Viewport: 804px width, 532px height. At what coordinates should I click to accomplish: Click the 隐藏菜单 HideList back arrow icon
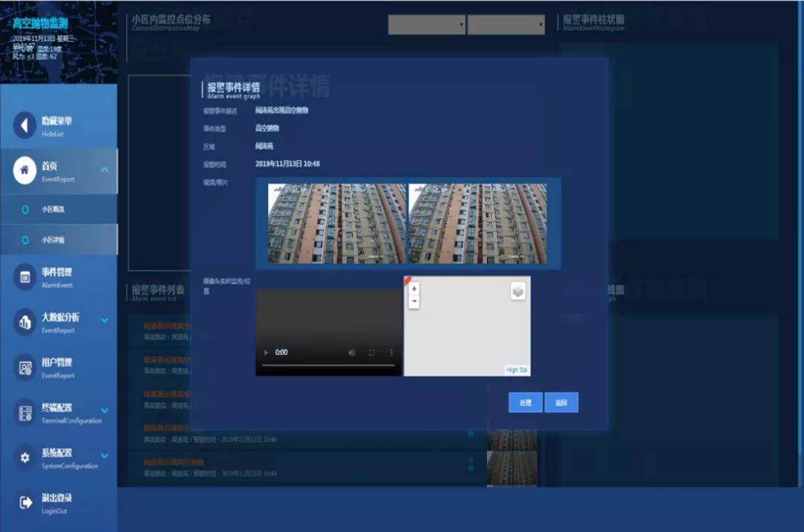pos(25,125)
